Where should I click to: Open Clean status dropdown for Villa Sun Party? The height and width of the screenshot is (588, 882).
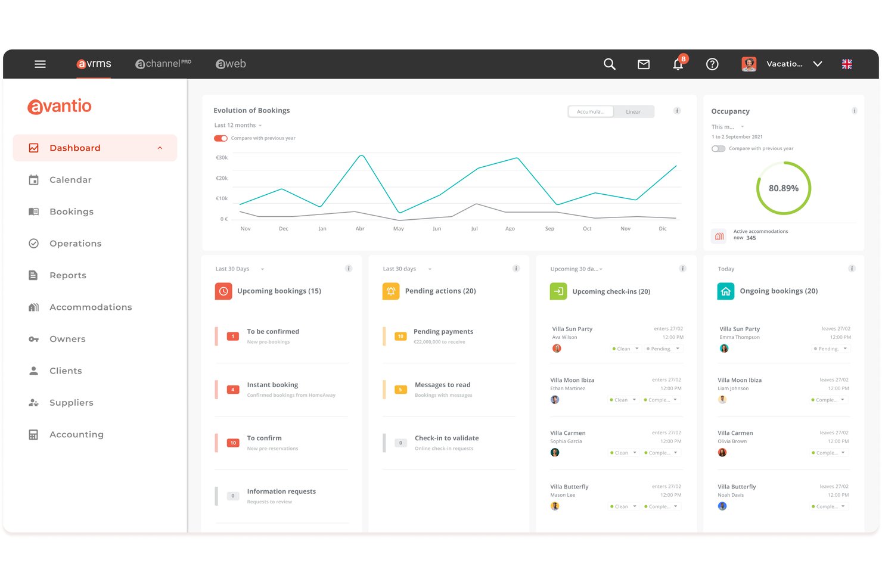pos(625,349)
